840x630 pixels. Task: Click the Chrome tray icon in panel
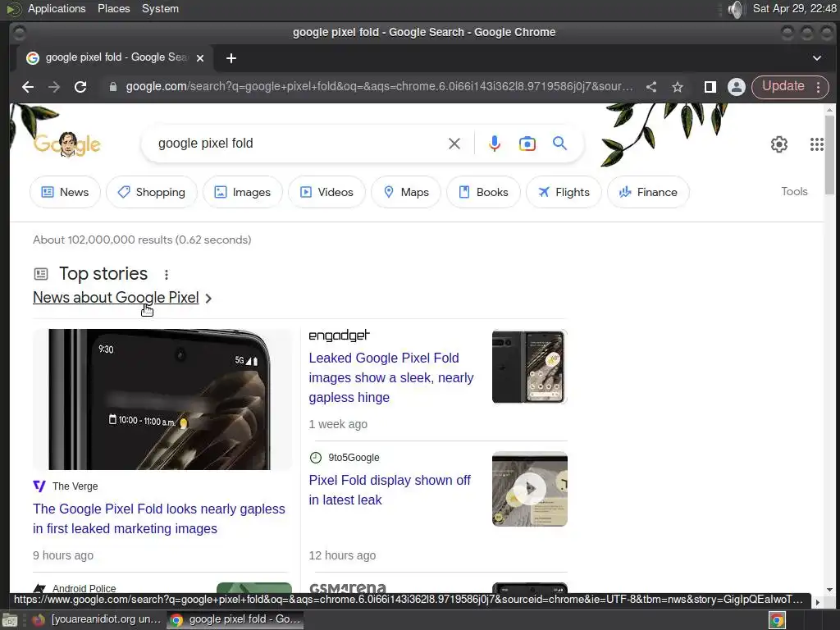pos(777,620)
